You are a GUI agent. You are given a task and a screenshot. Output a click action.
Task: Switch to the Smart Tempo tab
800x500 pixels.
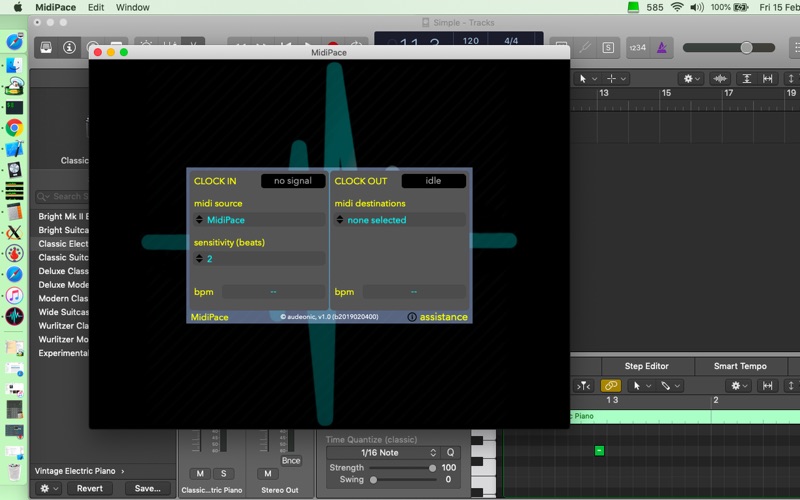[x=740, y=366]
